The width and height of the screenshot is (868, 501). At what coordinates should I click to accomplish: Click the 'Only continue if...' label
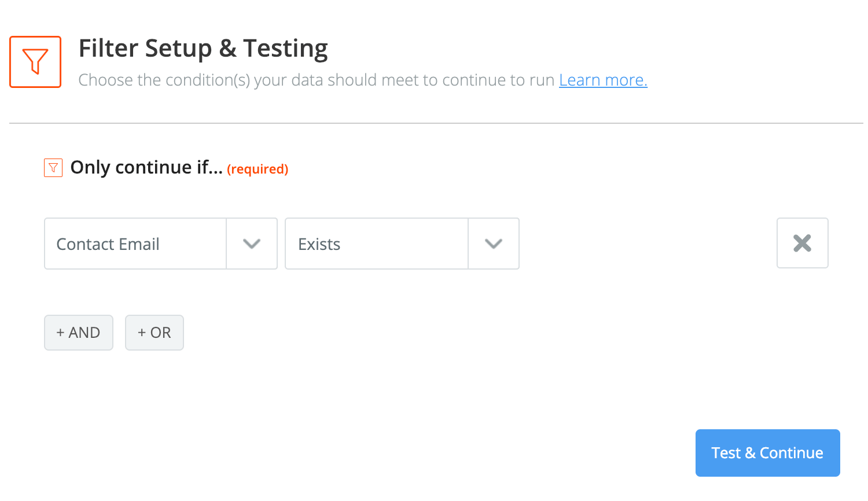click(x=146, y=167)
